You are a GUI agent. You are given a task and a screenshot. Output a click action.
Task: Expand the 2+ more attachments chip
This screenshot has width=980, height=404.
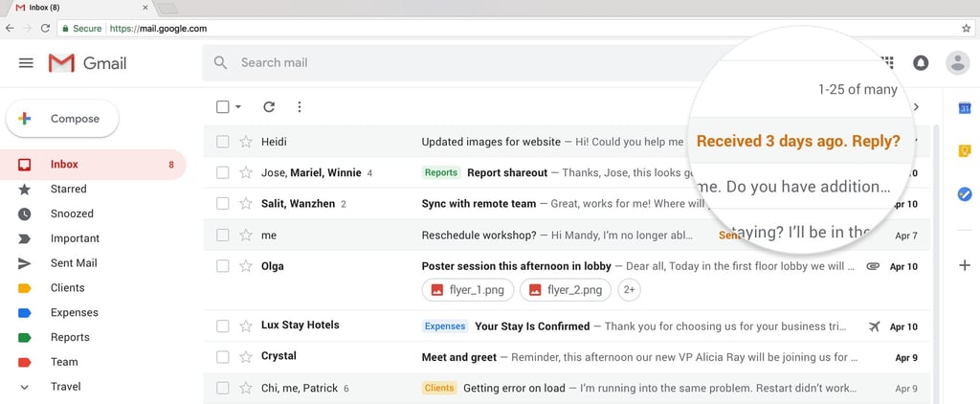[630, 290]
